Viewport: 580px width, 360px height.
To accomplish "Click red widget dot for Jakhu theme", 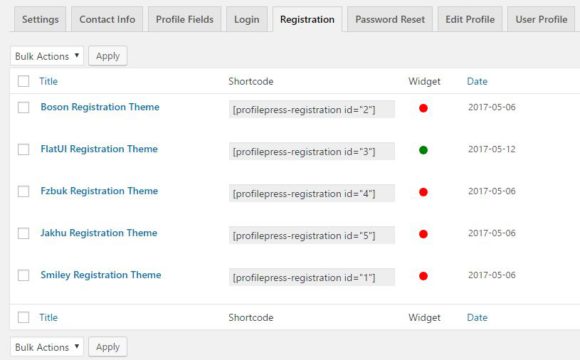I will pos(424,234).
